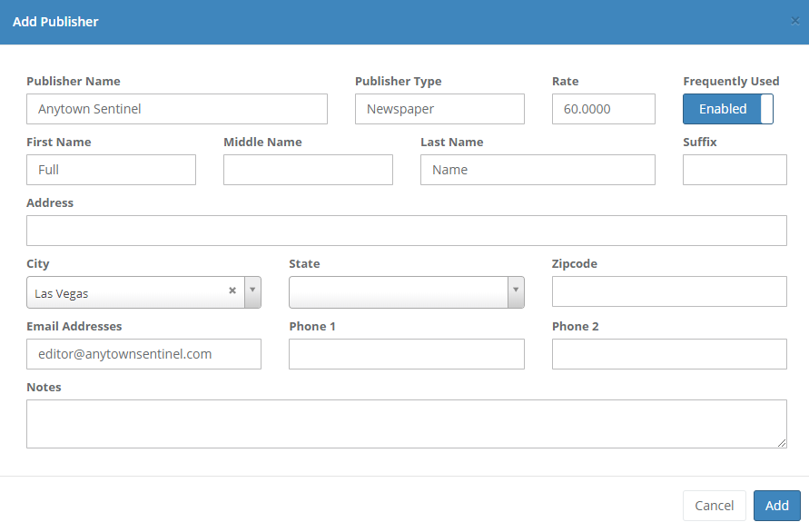Select the Publisher Type field
This screenshot has width=809, height=532.
439,108
